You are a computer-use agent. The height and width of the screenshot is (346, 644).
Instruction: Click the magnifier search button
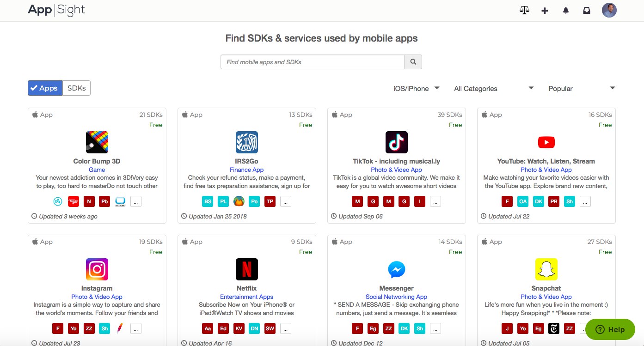[x=413, y=62]
